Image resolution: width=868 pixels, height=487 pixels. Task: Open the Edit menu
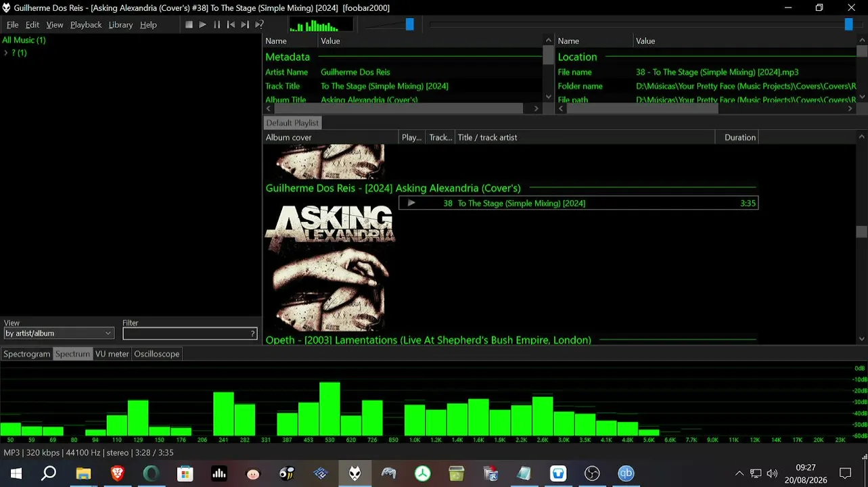(32, 25)
